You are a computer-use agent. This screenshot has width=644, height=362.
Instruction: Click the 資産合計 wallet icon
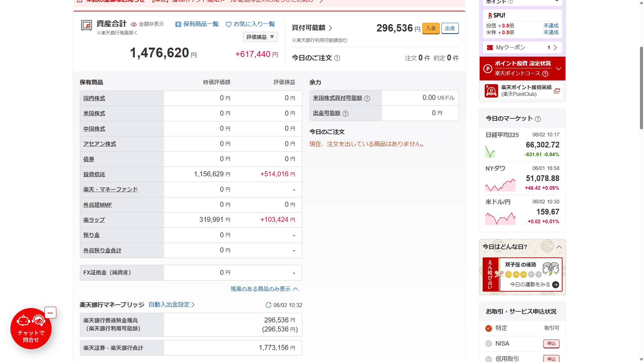(x=87, y=25)
